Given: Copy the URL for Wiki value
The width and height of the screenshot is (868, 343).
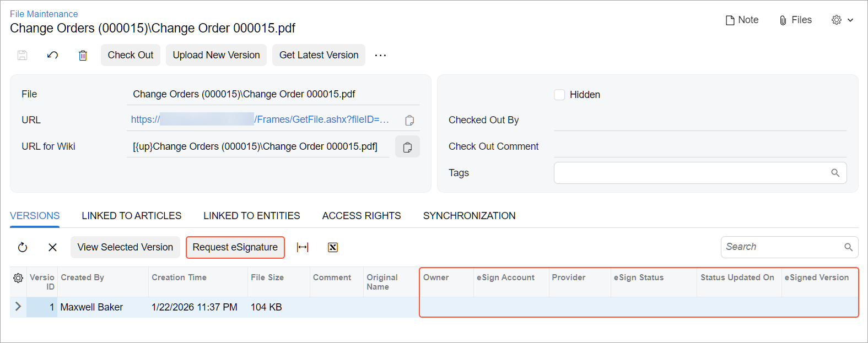Looking at the screenshot, I should click(x=407, y=146).
